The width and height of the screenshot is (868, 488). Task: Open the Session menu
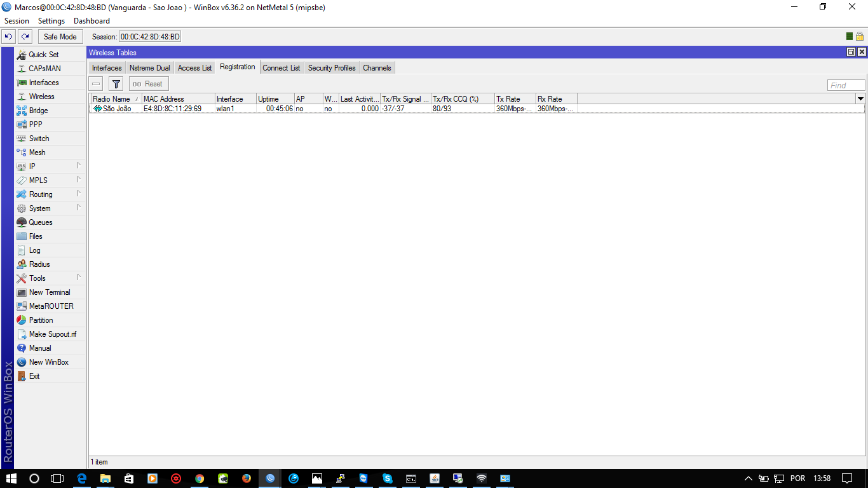[x=17, y=21]
